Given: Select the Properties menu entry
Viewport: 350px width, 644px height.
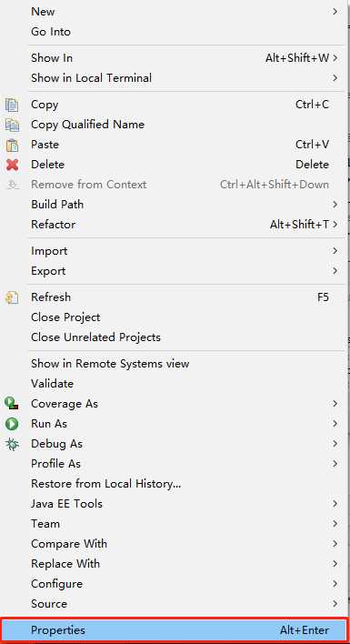Looking at the screenshot, I should [x=175, y=630].
